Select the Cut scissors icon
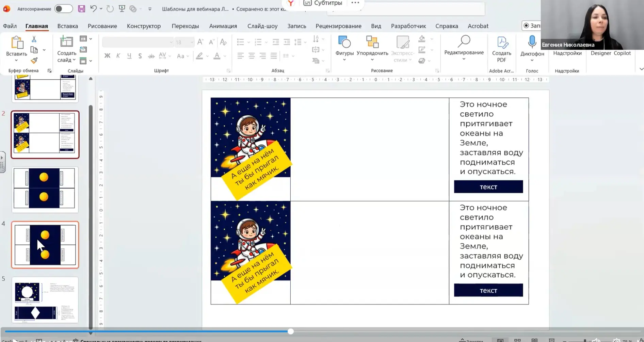Image resolution: width=644 pixels, height=342 pixels. (x=34, y=39)
